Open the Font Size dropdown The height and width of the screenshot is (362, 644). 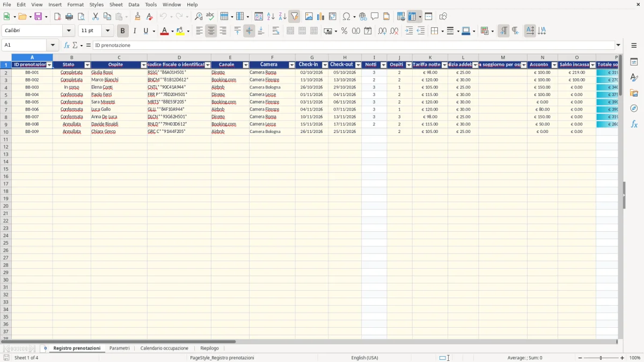(107, 31)
